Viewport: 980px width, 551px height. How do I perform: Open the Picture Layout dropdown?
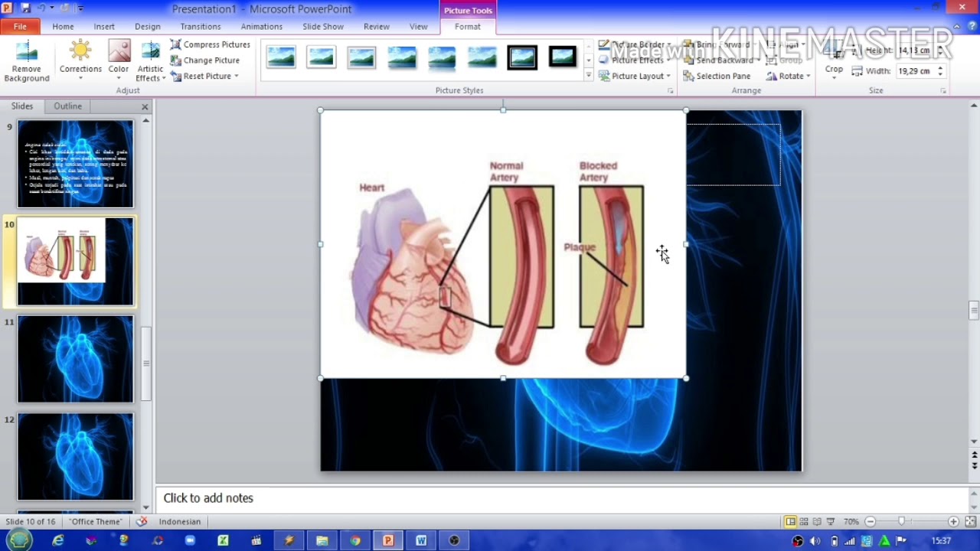(x=635, y=76)
